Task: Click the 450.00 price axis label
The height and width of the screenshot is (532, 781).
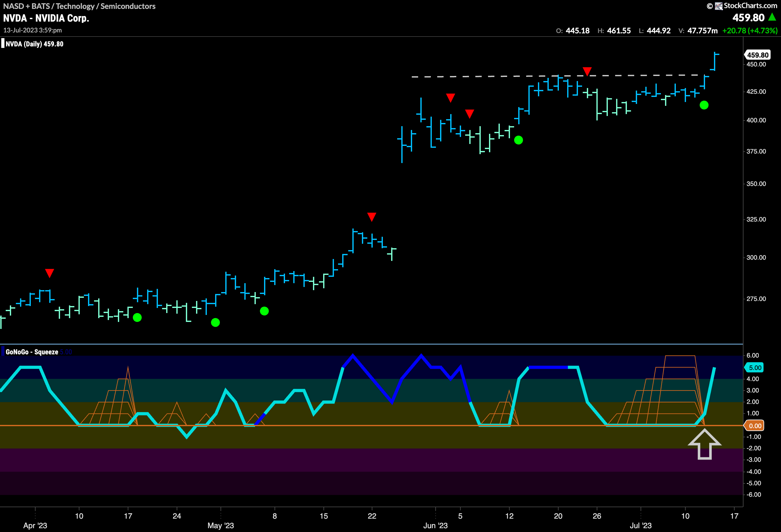Action: [x=756, y=65]
